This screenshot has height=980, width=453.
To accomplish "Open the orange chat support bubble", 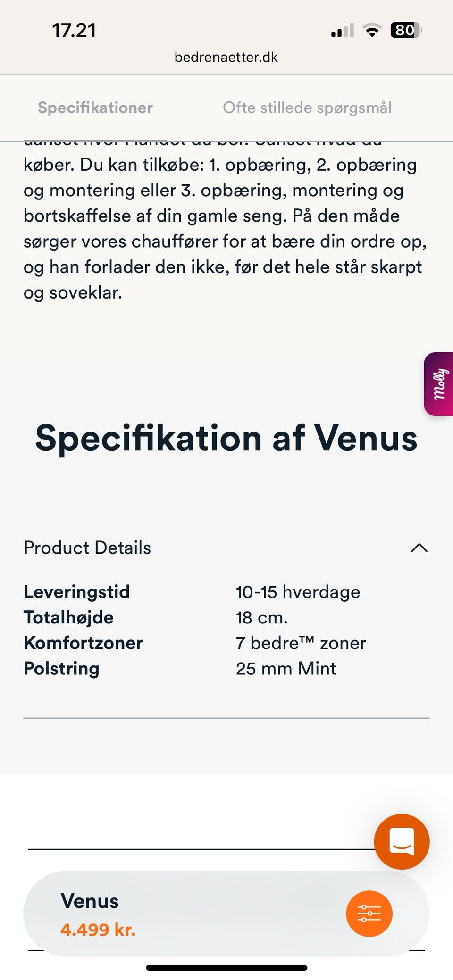I will (402, 841).
